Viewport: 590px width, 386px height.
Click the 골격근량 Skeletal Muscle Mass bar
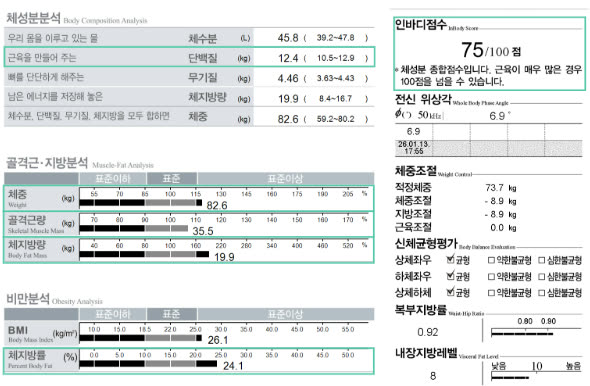tap(134, 228)
